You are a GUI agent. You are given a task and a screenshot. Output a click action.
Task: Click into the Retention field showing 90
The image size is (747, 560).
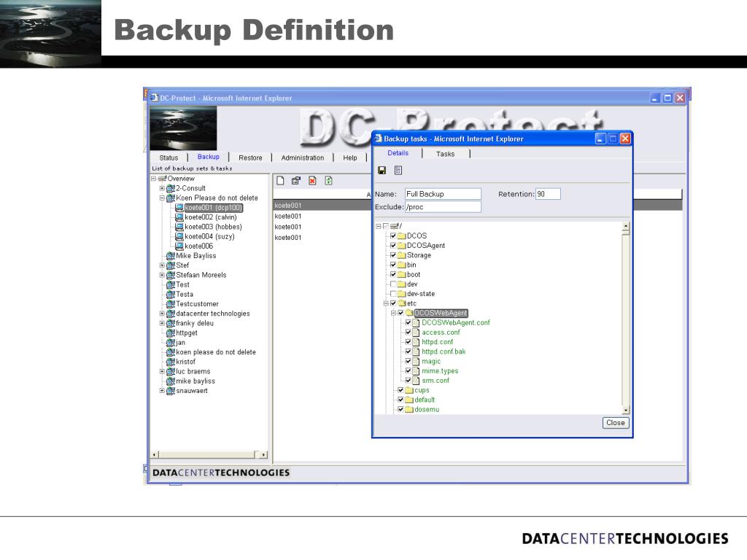(x=548, y=194)
